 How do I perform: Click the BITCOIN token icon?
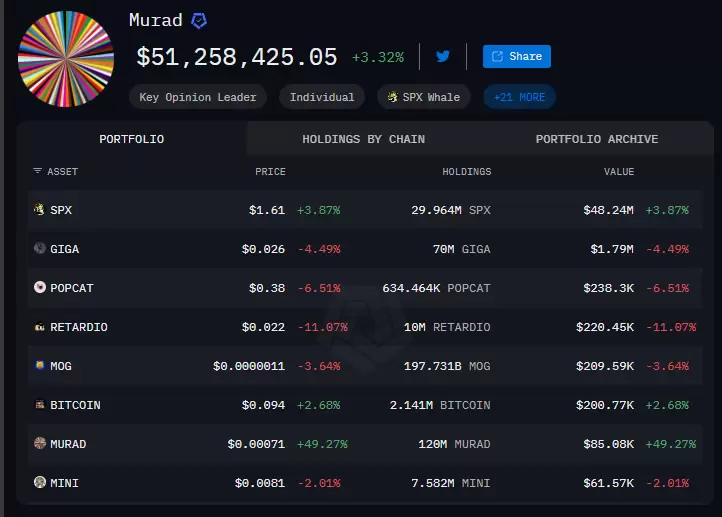(40, 404)
